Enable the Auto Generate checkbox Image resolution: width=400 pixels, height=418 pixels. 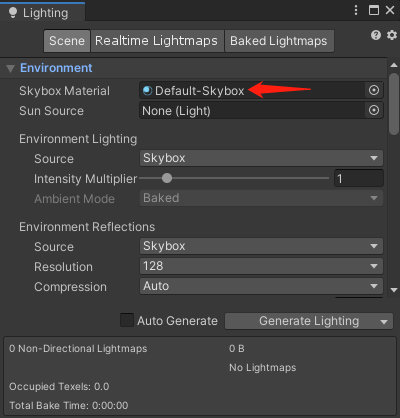click(127, 320)
